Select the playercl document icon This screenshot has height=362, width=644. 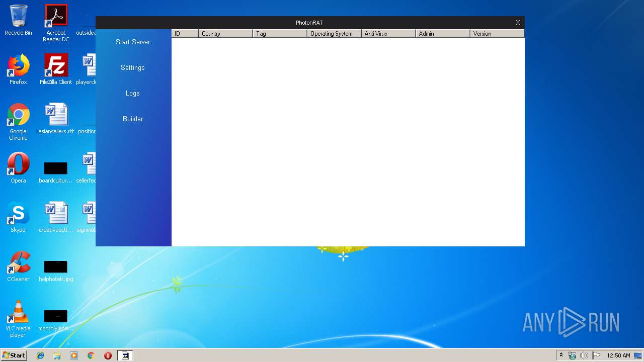(x=87, y=69)
